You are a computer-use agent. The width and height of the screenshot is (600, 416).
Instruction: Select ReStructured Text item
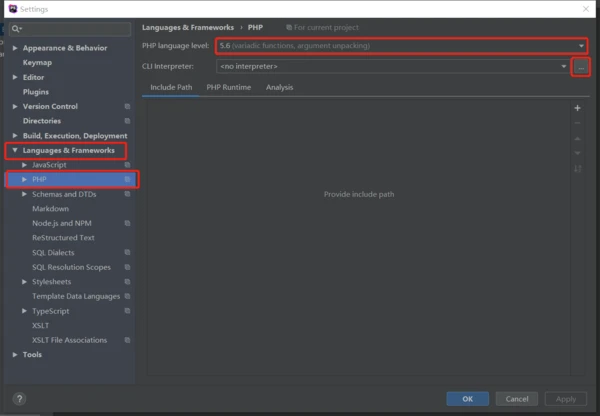pos(63,238)
